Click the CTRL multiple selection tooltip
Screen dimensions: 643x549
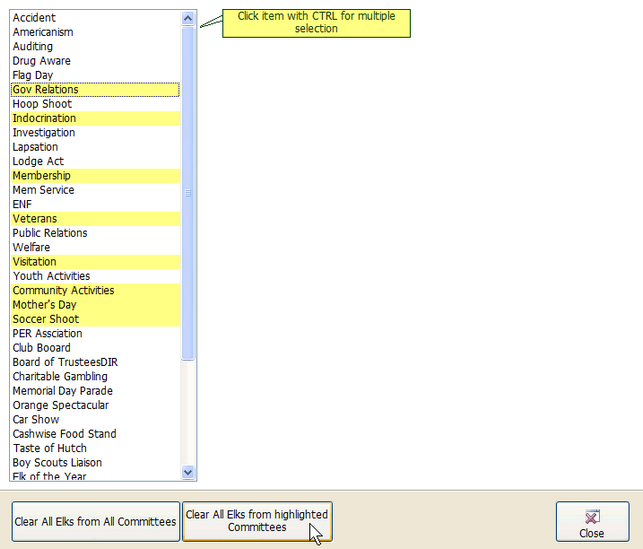coord(316,23)
